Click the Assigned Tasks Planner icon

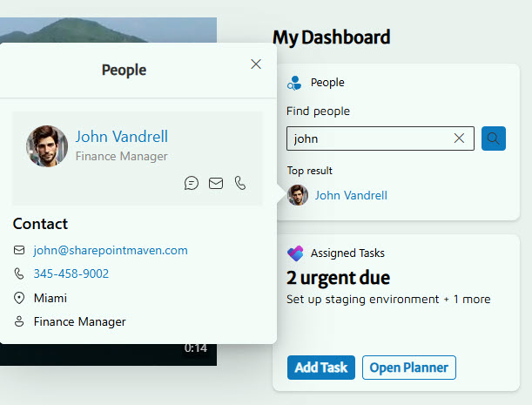[295, 253]
